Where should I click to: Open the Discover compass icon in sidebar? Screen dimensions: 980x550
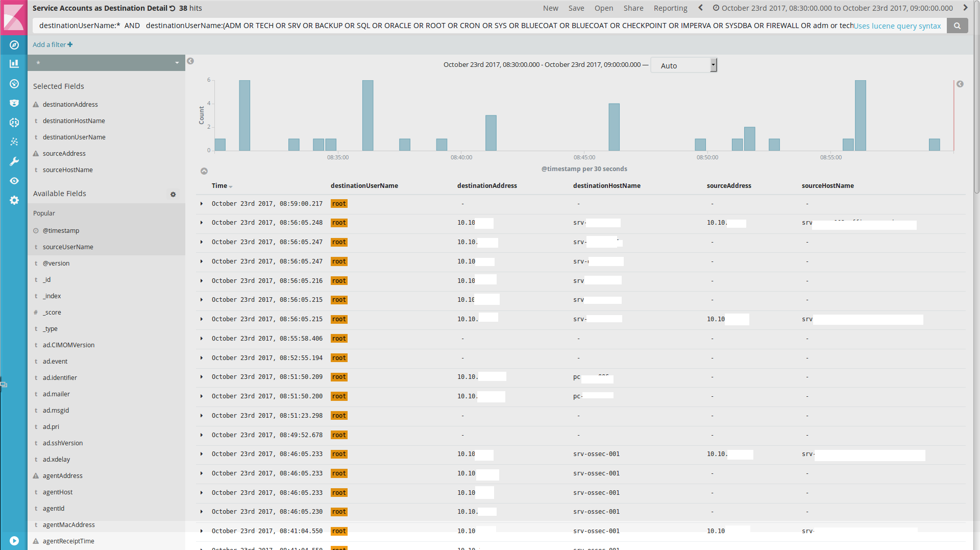pos(14,45)
